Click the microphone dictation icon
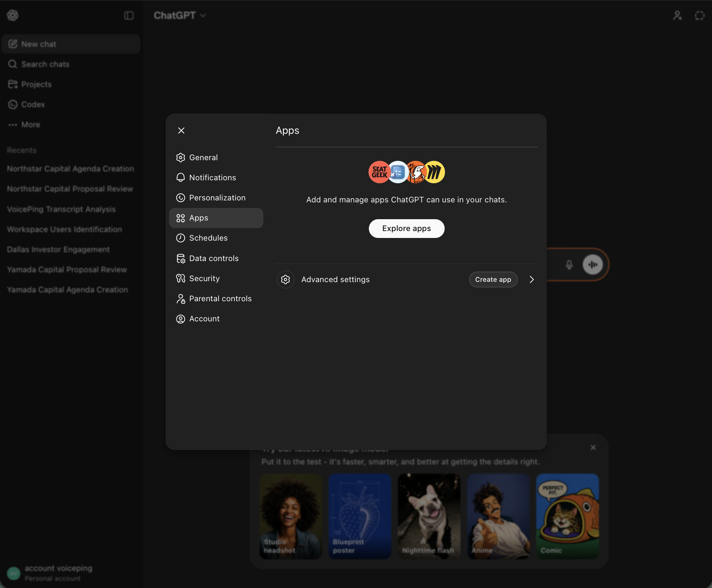This screenshot has width=712, height=588. pos(569,265)
